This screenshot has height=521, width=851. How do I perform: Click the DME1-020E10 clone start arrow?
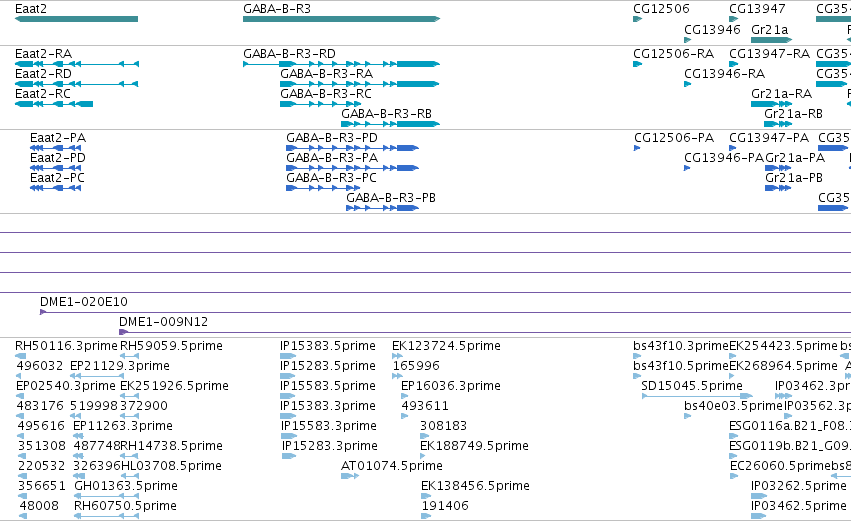(43, 312)
